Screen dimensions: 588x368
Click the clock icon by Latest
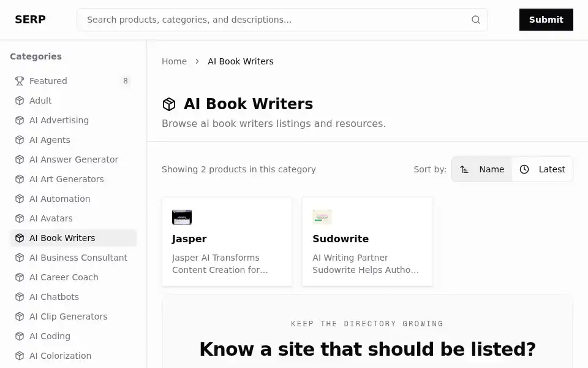[x=524, y=169]
